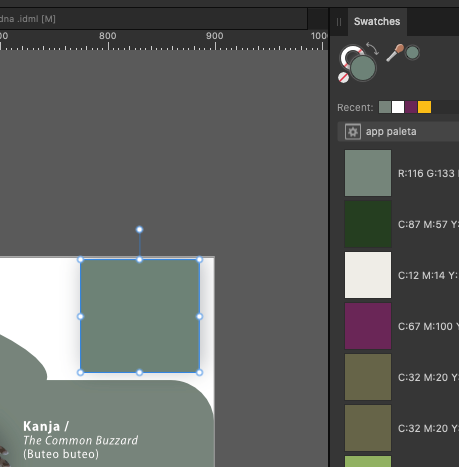The width and height of the screenshot is (459, 467).
Task: Choose the R:116 G:133 grey-green swatch
Action: point(368,173)
